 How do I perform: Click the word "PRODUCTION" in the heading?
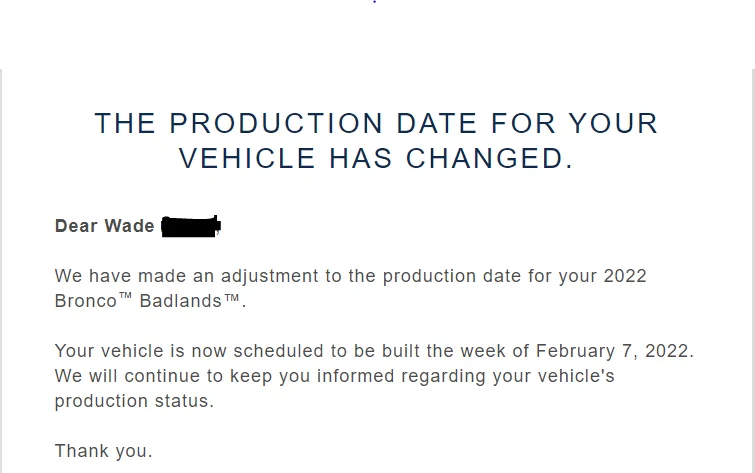click(276, 123)
